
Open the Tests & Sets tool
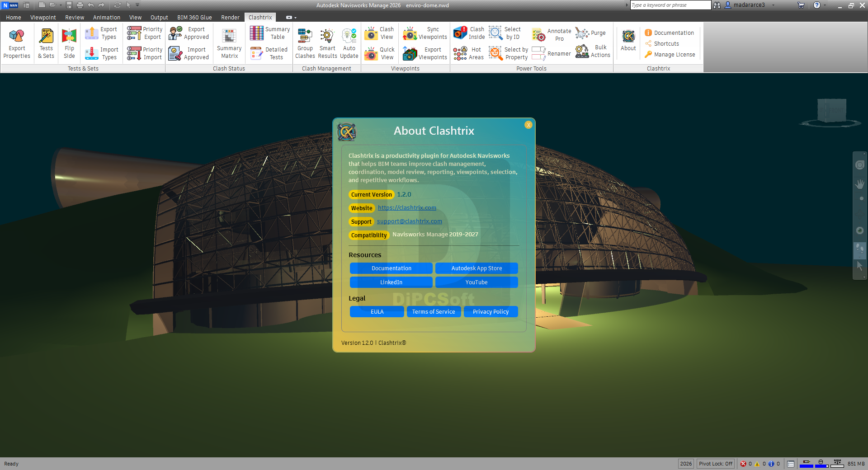(x=46, y=43)
